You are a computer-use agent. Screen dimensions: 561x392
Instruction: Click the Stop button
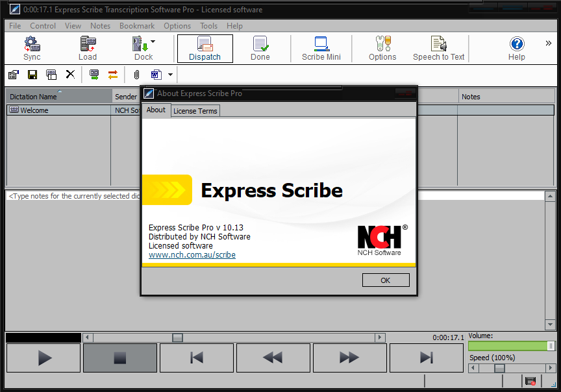pos(120,358)
